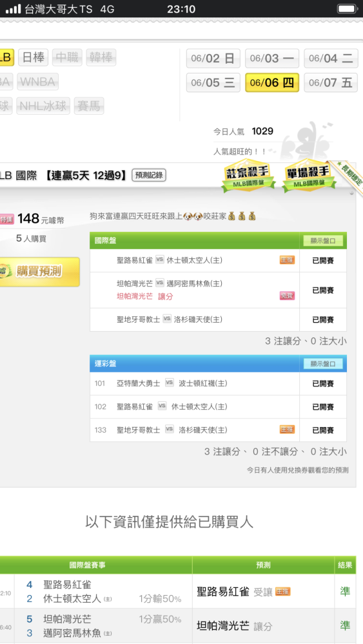The width and height of the screenshot is (363, 644).
Task: Click 主推 tag beside 聖路易紅雀 受讓
Action: [x=283, y=591]
